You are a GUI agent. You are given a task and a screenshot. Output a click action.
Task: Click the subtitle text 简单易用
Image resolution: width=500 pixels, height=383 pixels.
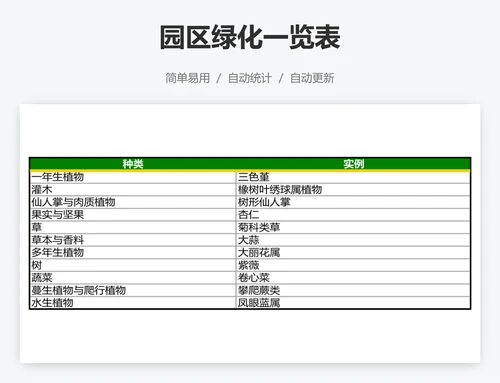click(188, 78)
